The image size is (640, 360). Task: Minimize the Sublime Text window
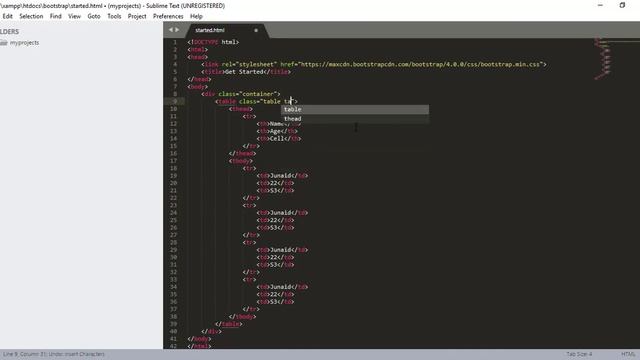click(x=600, y=5)
